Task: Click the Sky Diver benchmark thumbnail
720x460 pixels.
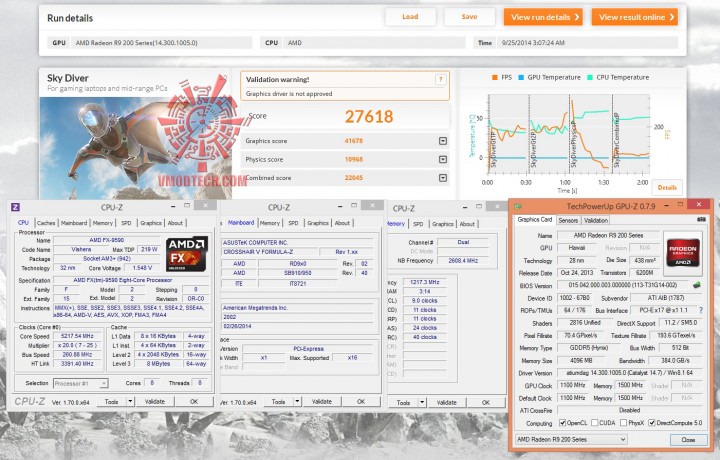Action: (135, 147)
